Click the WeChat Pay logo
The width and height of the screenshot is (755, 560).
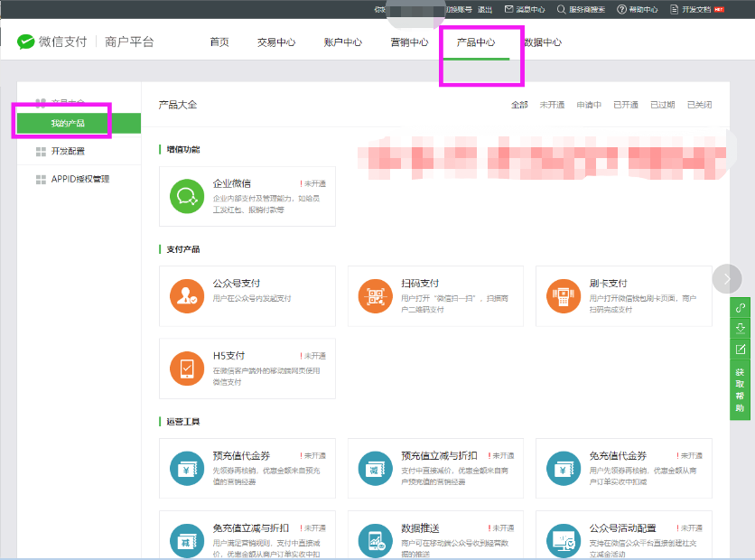(x=25, y=42)
